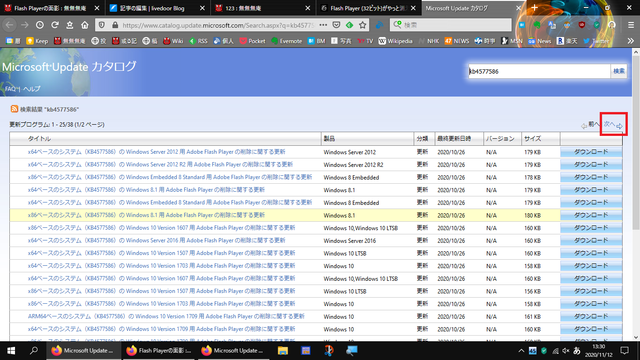Open the x64 Windows 8.1 update link
The width and height of the screenshot is (640, 360).
(146, 189)
